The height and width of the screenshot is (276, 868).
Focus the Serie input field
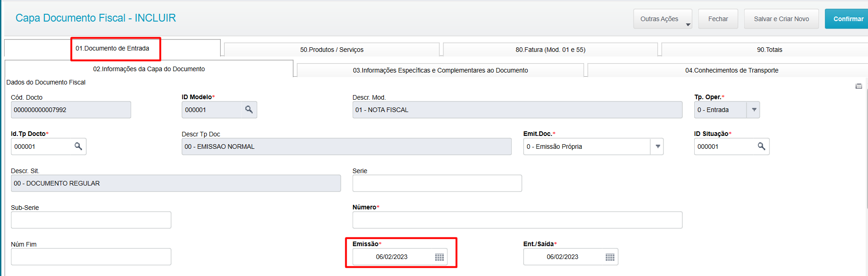coord(437,183)
